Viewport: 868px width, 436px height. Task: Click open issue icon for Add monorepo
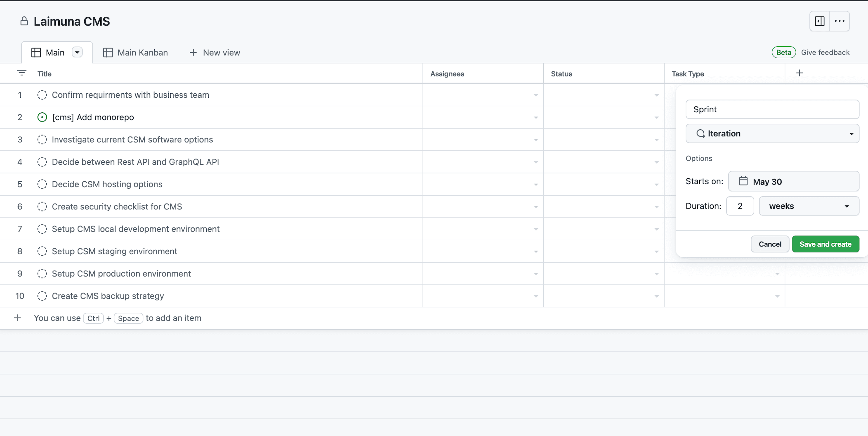click(42, 117)
